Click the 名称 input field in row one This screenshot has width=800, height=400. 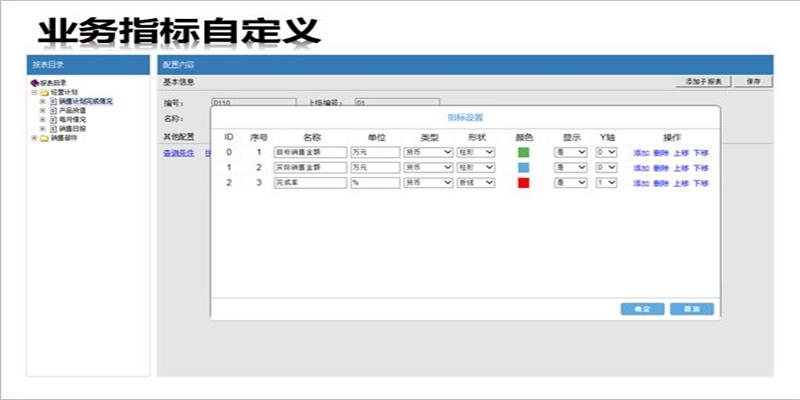click(309, 152)
